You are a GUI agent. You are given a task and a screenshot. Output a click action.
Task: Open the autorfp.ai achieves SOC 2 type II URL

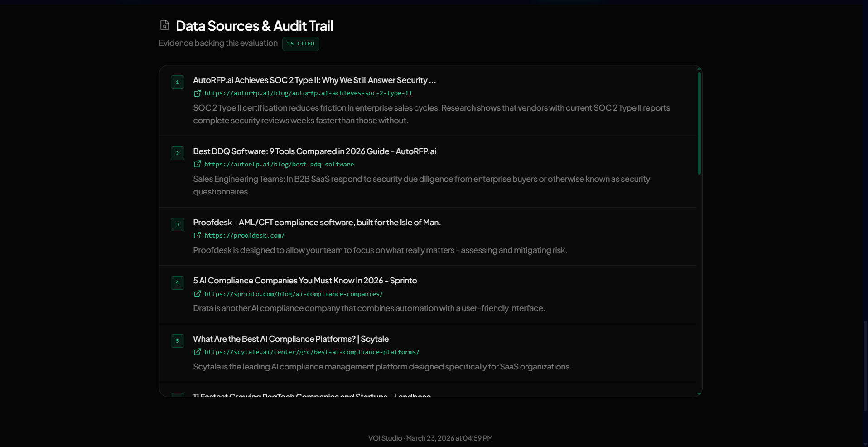pyautogui.click(x=308, y=93)
